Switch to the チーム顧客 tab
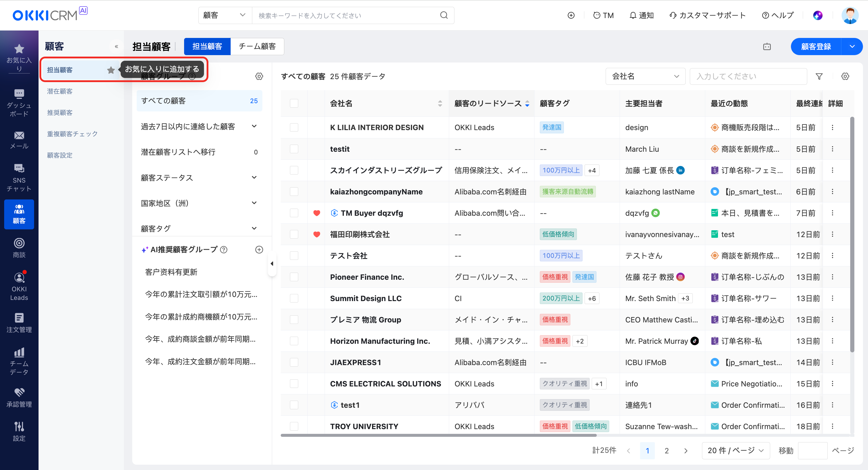Viewport: 868px width, 470px height. [x=257, y=47]
